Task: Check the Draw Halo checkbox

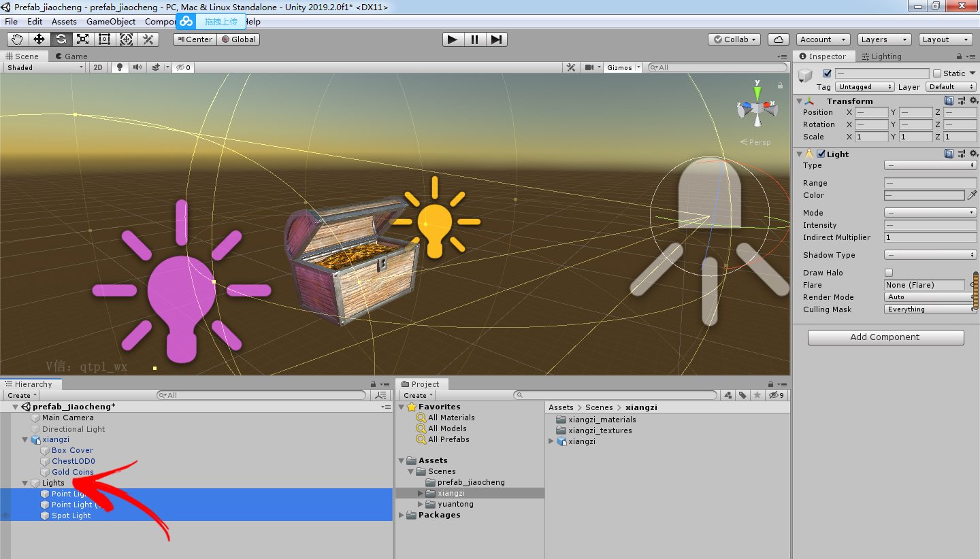Action: (x=889, y=272)
